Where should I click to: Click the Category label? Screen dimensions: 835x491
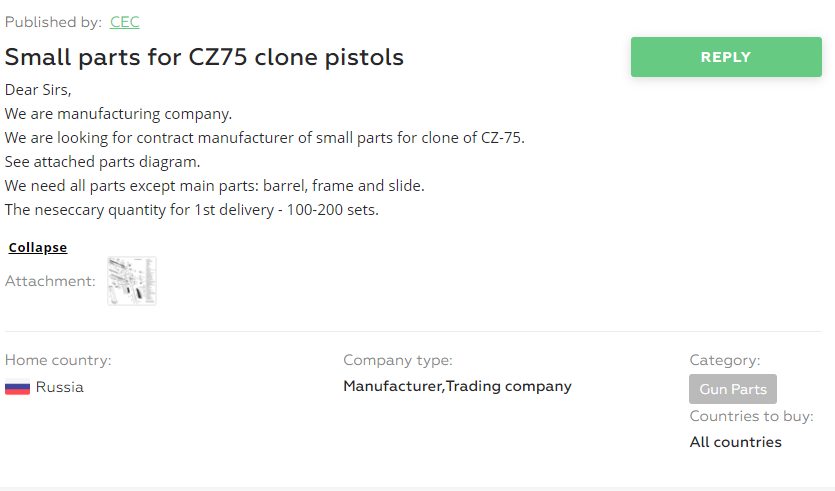click(x=725, y=361)
